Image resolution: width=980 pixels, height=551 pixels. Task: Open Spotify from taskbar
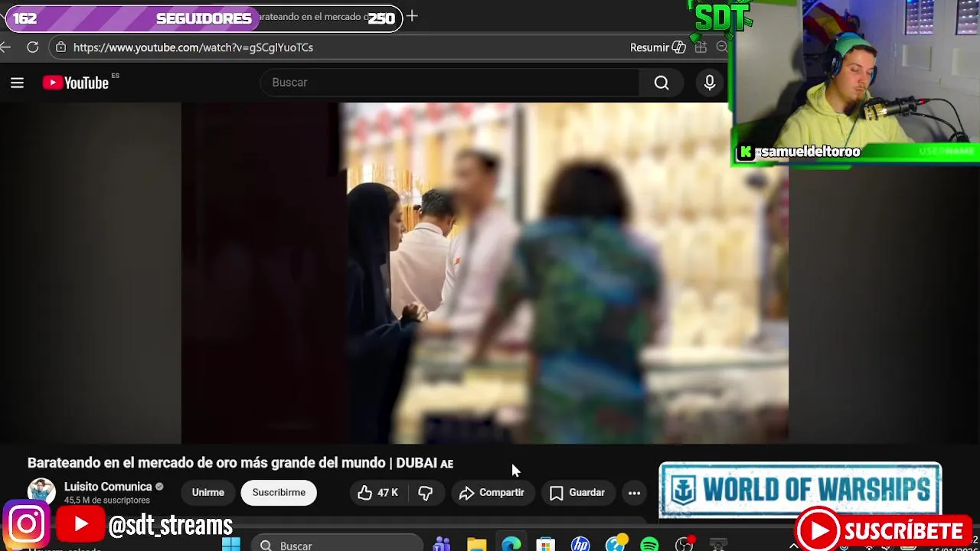coord(649,545)
